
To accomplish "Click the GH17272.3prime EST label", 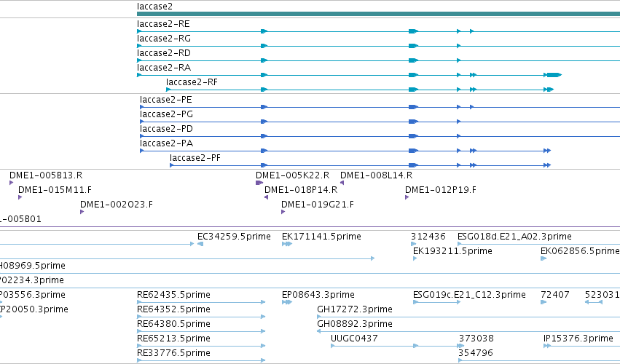I will coord(355,309).
